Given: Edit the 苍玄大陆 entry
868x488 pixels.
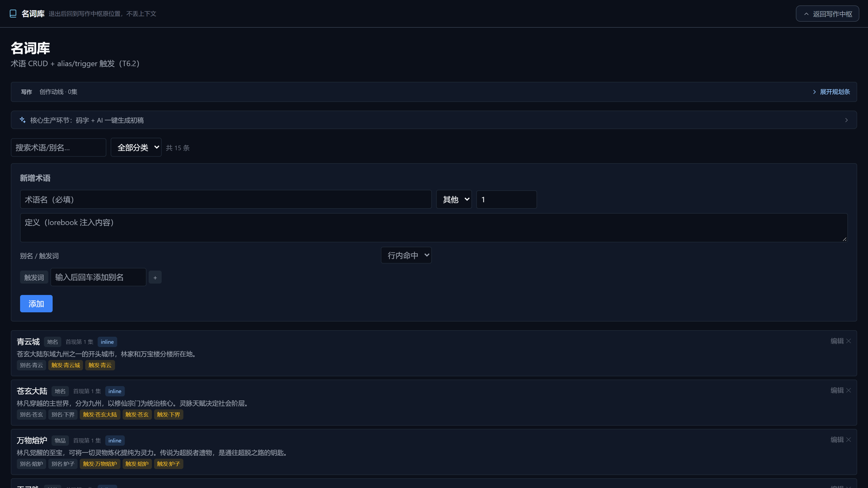Looking at the screenshot, I should 837,390.
